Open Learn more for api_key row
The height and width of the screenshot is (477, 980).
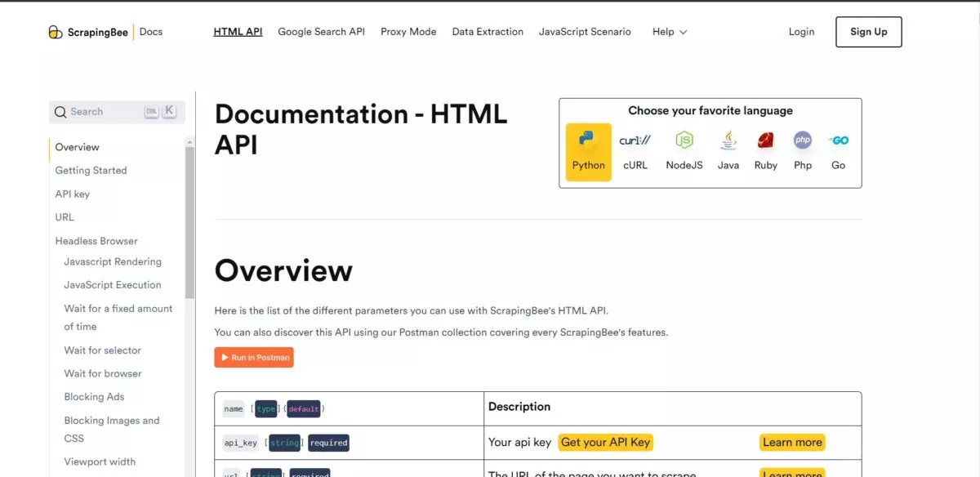click(x=792, y=443)
